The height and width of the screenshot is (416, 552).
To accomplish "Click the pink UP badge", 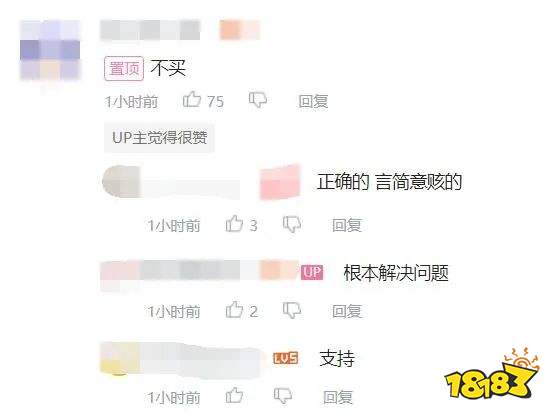I will click(x=312, y=272).
